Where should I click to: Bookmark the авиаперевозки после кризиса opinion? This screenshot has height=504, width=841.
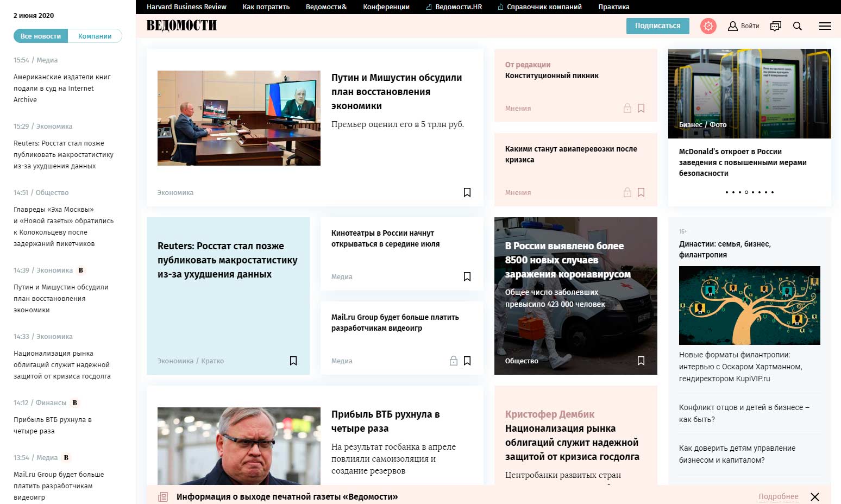tap(641, 192)
